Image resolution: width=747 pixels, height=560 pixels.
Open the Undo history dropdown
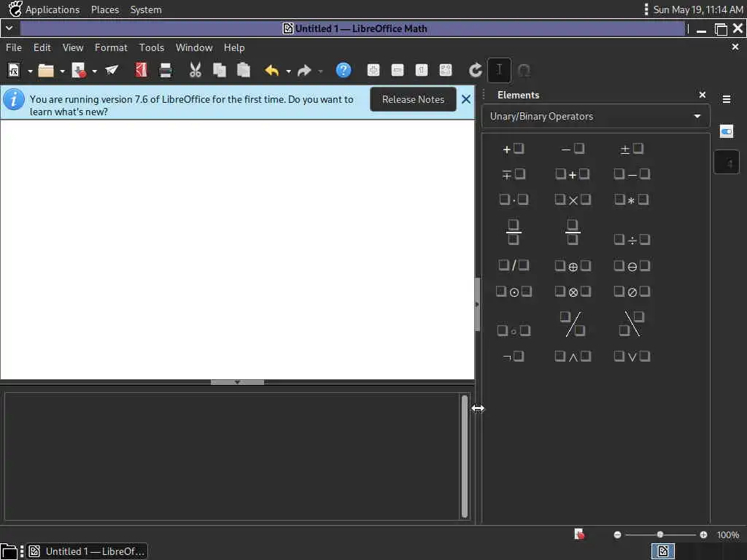(x=288, y=71)
